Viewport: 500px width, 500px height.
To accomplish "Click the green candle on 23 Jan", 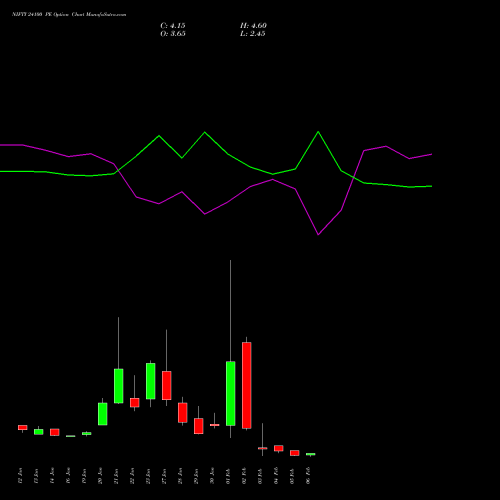I will click(151, 381).
